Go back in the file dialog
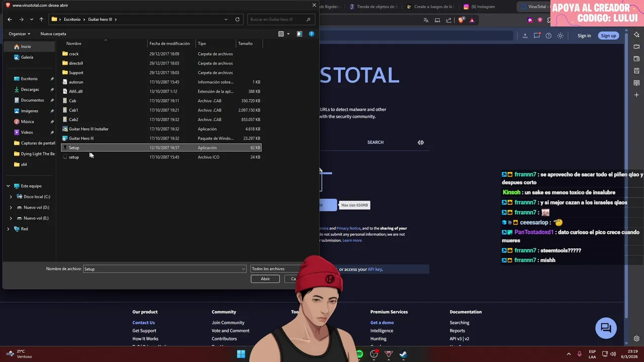Screen dimensions: 644x362 click(10, 20)
